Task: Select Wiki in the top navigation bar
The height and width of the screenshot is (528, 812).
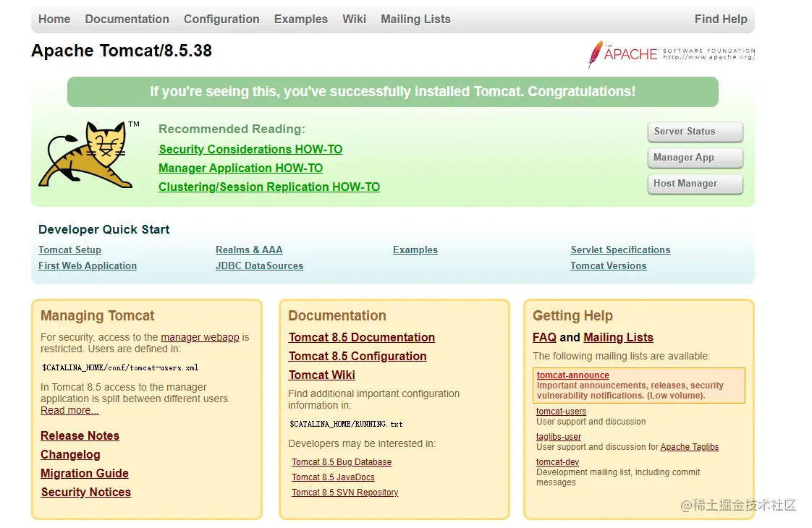Action: click(x=354, y=19)
